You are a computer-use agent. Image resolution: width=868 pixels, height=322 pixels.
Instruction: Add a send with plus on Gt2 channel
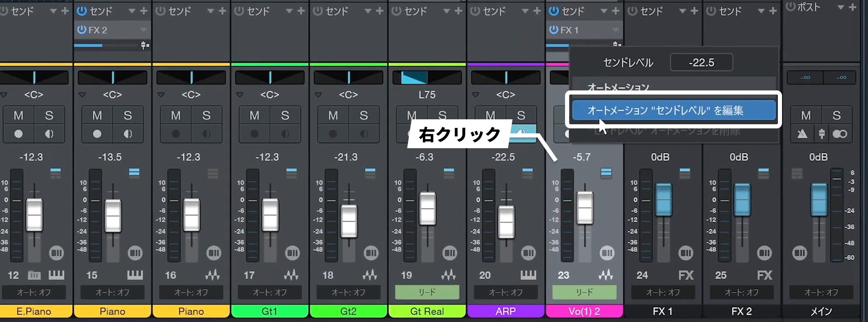(379, 11)
